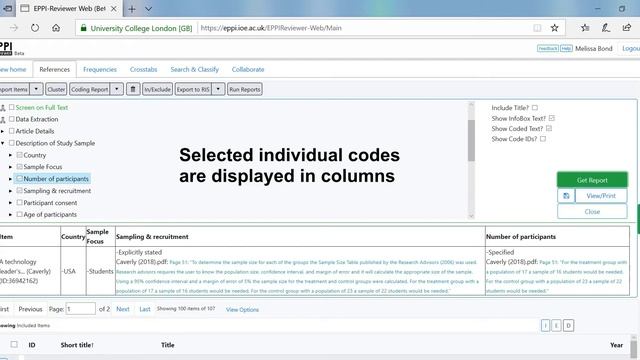Open the Collaborate tab

(x=248, y=69)
